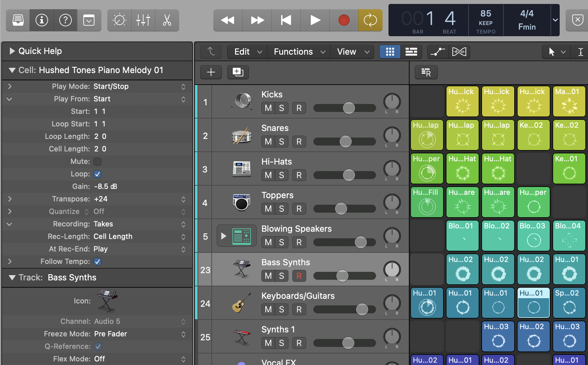Switch to Tracks view using its icon

pos(411,52)
